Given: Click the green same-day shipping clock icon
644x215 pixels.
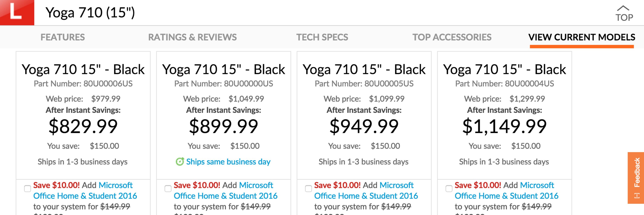Looking at the screenshot, I should [180, 162].
